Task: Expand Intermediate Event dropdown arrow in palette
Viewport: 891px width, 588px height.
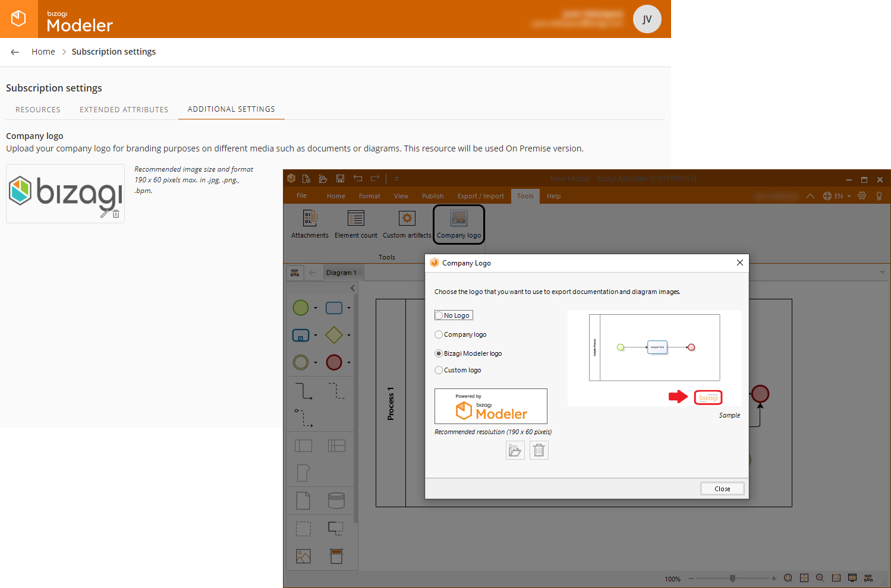Action: (316, 362)
